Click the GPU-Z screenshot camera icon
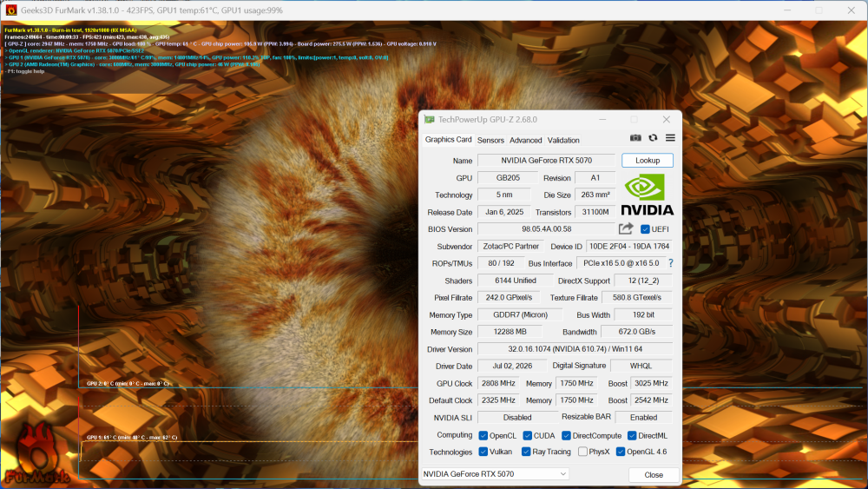Viewport: 868px width, 489px height. tap(635, 138)
